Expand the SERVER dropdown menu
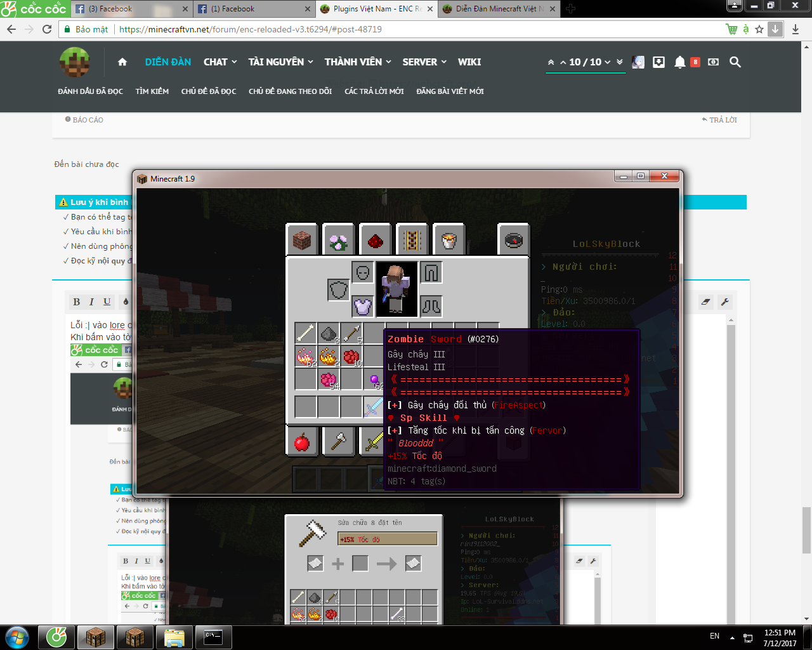This screenshot has width=812, height=650. (424, 62)
